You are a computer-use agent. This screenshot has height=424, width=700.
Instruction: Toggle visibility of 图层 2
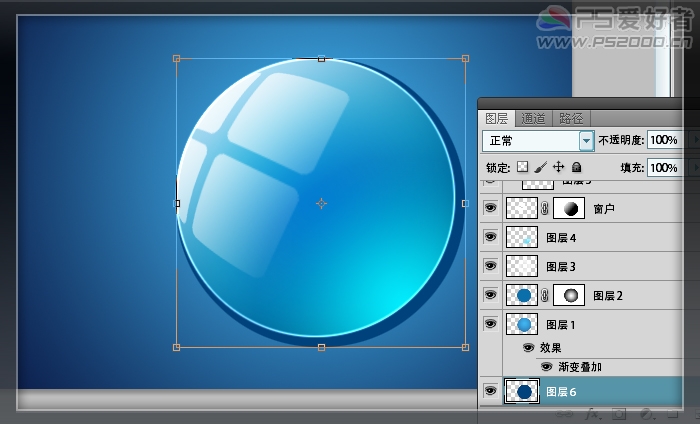491,295
